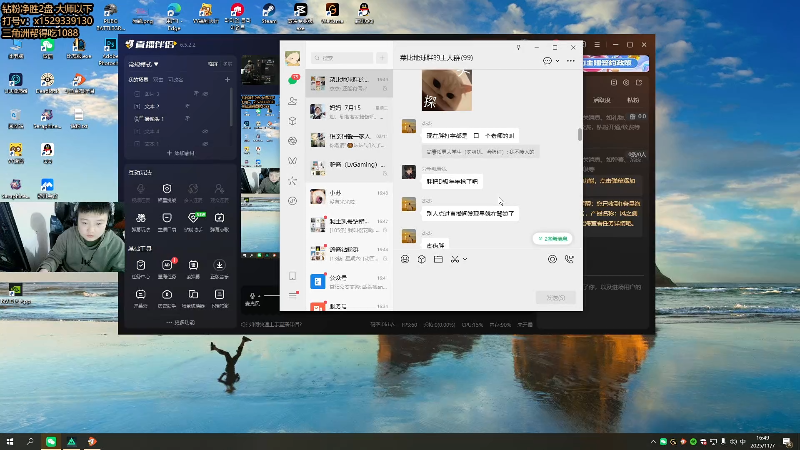Open the three-dot chat info menu in WeChat
Image resolution: width=800 pixels, height=450 pixels.
click(x=570, y=61)
